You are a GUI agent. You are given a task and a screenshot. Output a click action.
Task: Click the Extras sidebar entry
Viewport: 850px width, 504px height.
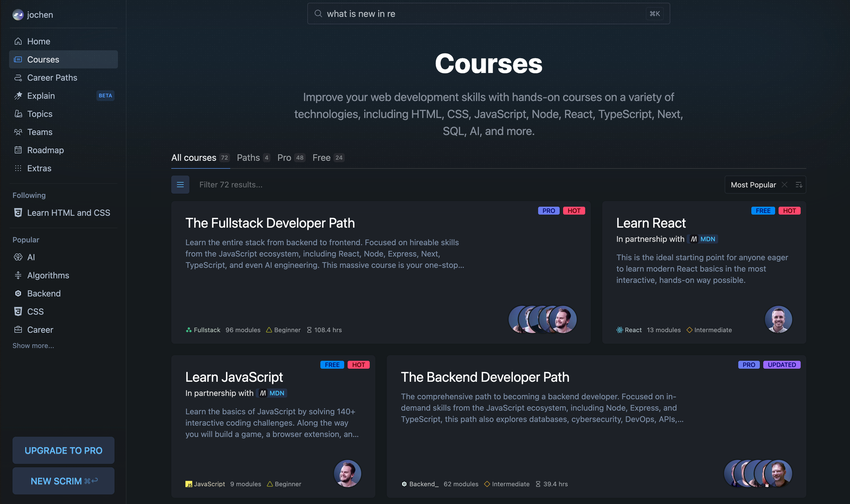(63, 168)
